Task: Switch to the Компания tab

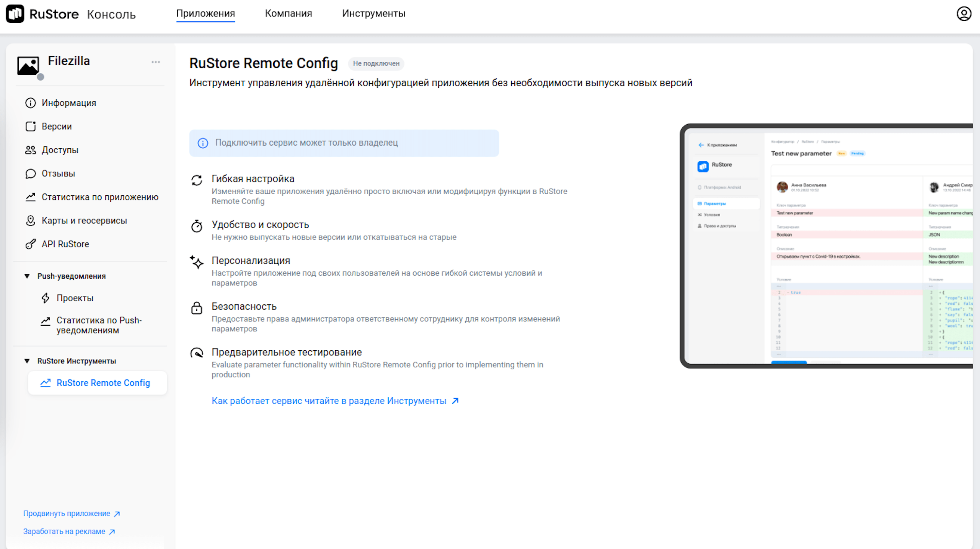Action: click(289, 13)
